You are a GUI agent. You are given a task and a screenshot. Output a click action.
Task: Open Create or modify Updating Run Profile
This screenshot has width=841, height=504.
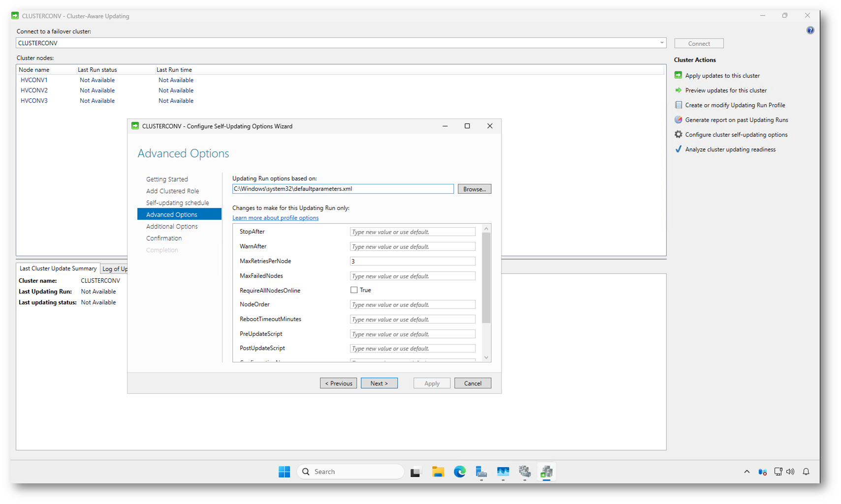[x=735, y=105]
